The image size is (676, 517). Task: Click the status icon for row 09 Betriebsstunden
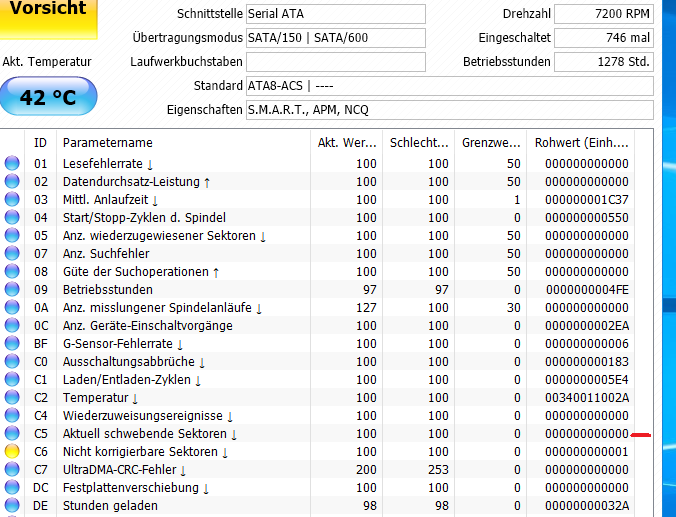tap(12, 289)
